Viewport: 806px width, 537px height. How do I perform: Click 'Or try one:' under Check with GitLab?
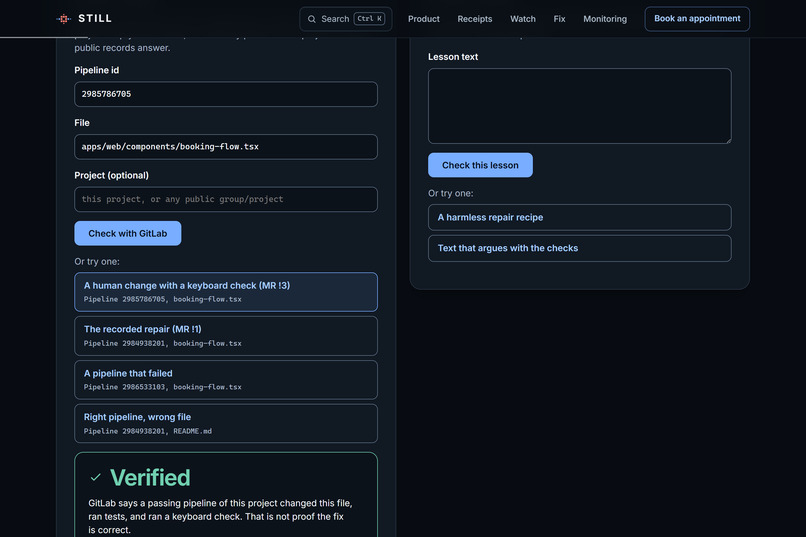(x=97, y=262)
